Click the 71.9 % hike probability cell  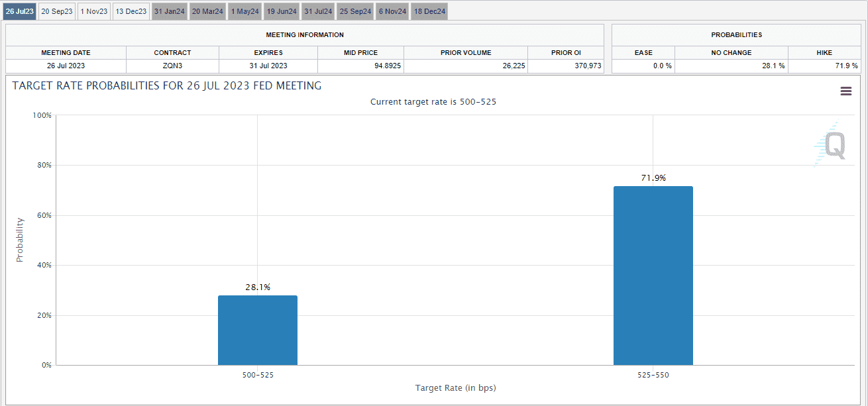pos(824,66)
